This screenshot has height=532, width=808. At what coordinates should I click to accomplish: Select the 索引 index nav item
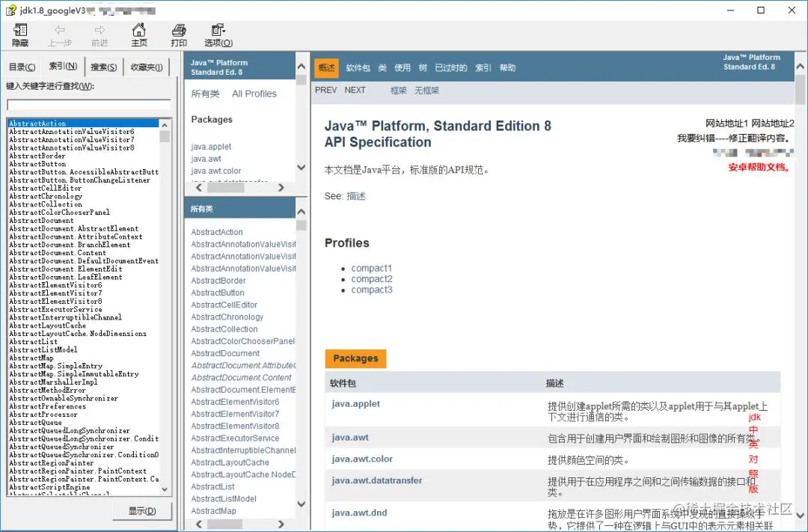coord(483,67)
